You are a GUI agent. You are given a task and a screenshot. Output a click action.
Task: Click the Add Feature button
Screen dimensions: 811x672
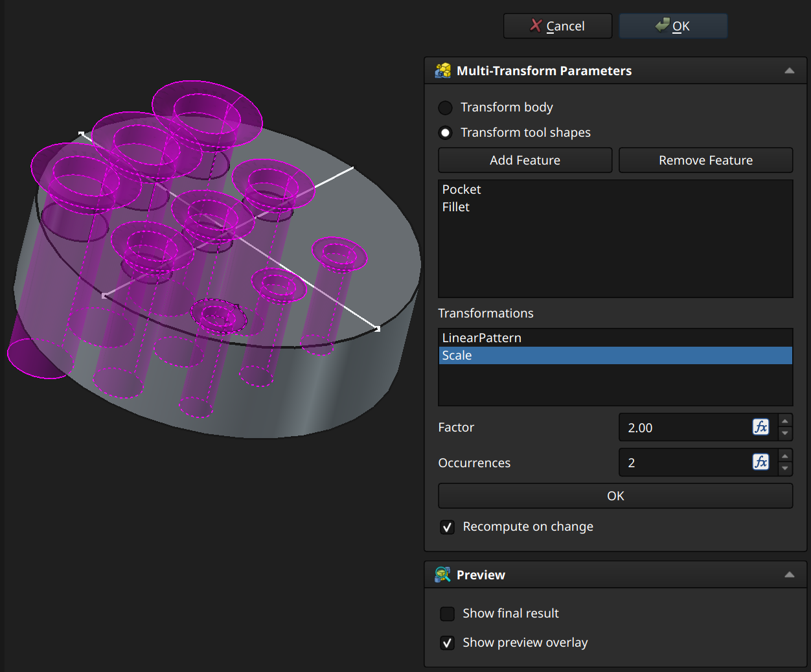click(x=525, y=160)
